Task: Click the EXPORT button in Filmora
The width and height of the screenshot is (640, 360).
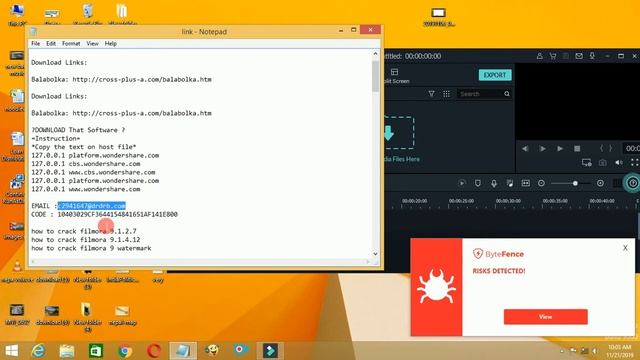Action: pos(495,75)
